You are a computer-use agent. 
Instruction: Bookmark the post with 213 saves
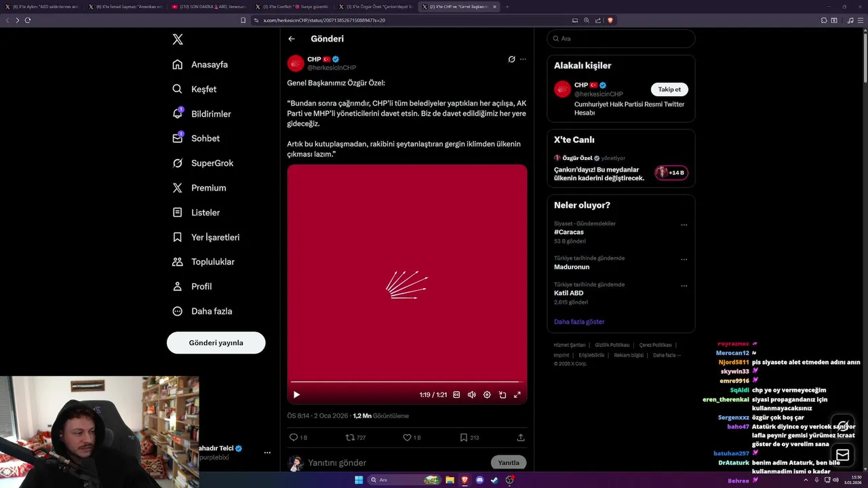[x=469, y=438]
